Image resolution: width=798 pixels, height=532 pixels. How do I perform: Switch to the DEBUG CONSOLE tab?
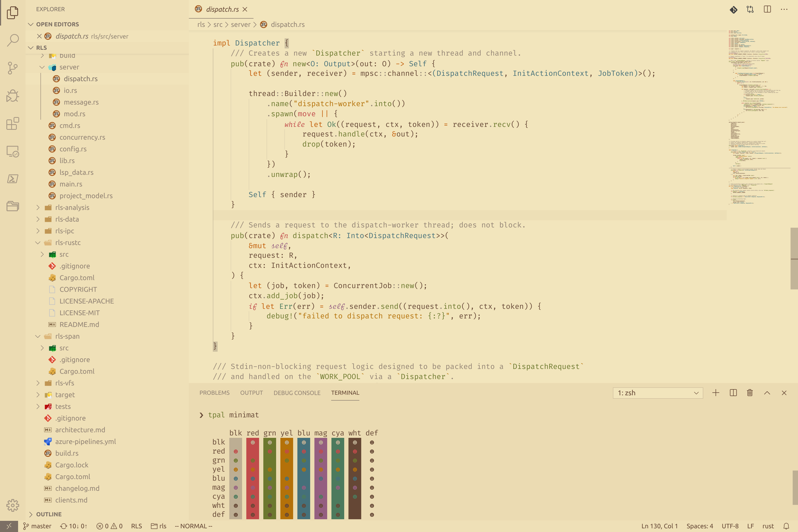pyautogui.click(x=297, y=393)
